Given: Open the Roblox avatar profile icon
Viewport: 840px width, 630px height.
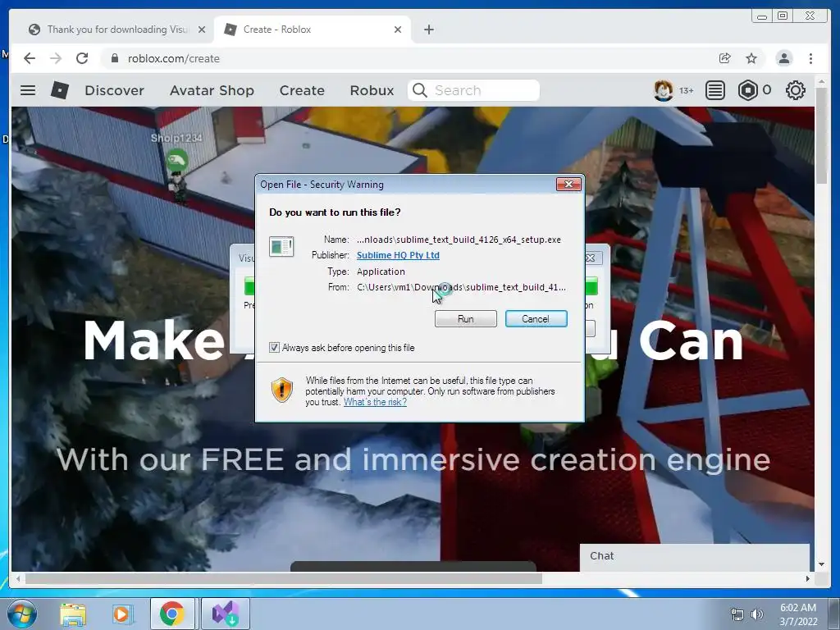Looking at the screenshot, I should pyautogui.click(x=663, y=90).
